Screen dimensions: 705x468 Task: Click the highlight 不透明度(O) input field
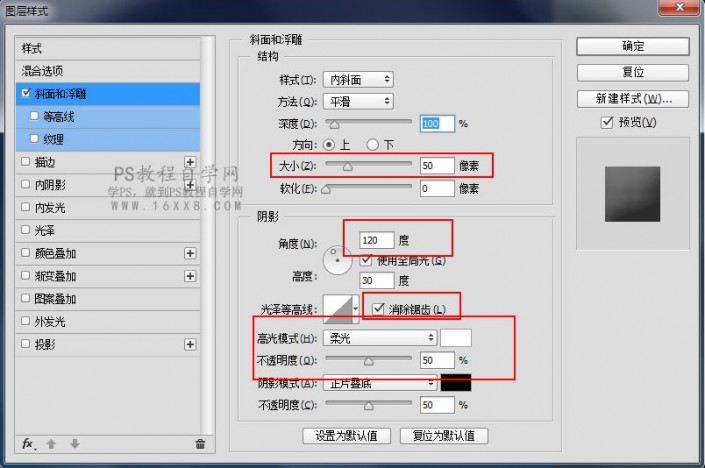[x=437, y=360]
